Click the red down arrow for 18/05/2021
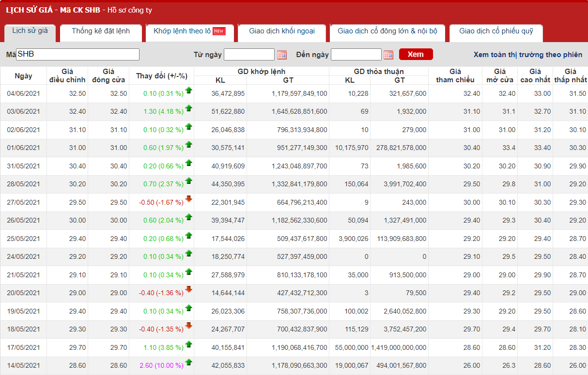This screenshot has width=588, height=375. 189,326
